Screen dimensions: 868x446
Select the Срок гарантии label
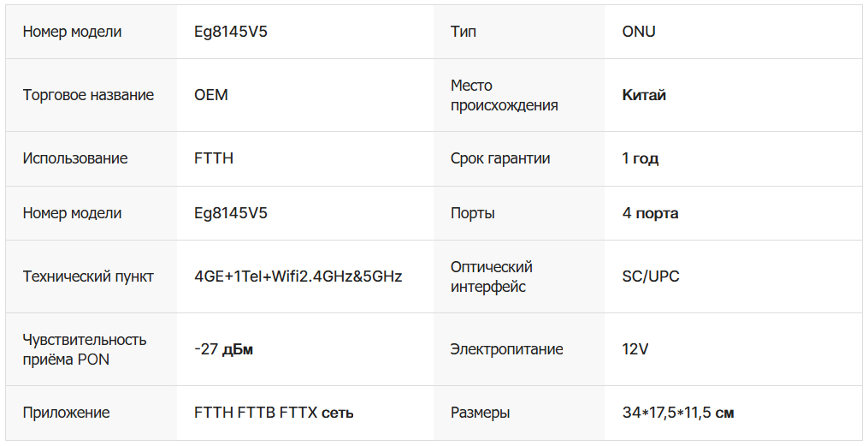pyautogui.click(x=500, y=158)
